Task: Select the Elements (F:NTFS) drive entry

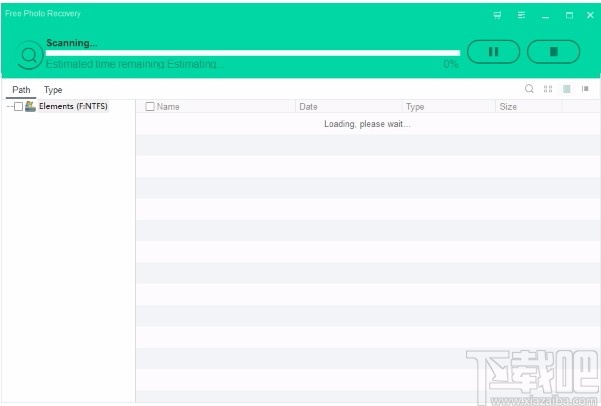Action: click(x=73, y=106)
